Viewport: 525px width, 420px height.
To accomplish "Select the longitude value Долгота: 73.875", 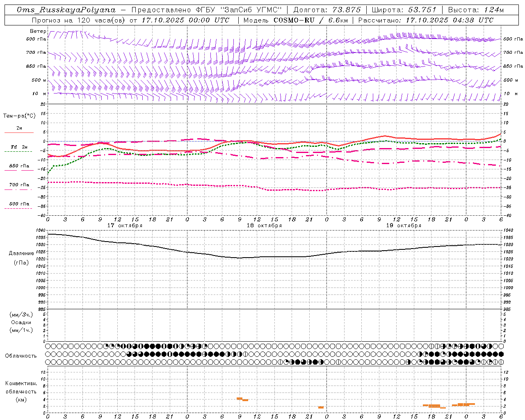I will [x=327, y=10].
